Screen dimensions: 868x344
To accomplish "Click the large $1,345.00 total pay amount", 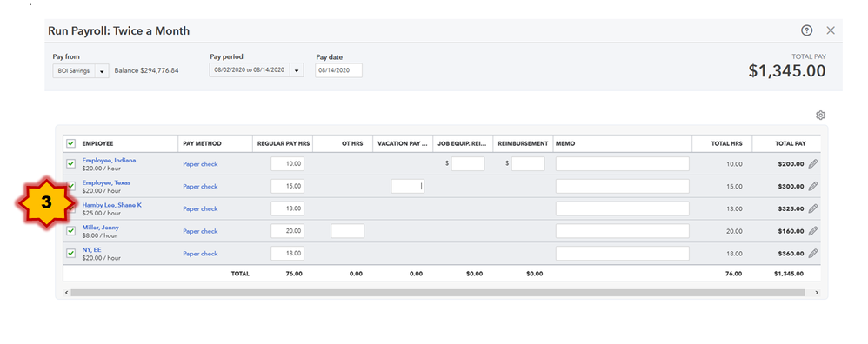I will pyautogui.click(x=786, y=70).
